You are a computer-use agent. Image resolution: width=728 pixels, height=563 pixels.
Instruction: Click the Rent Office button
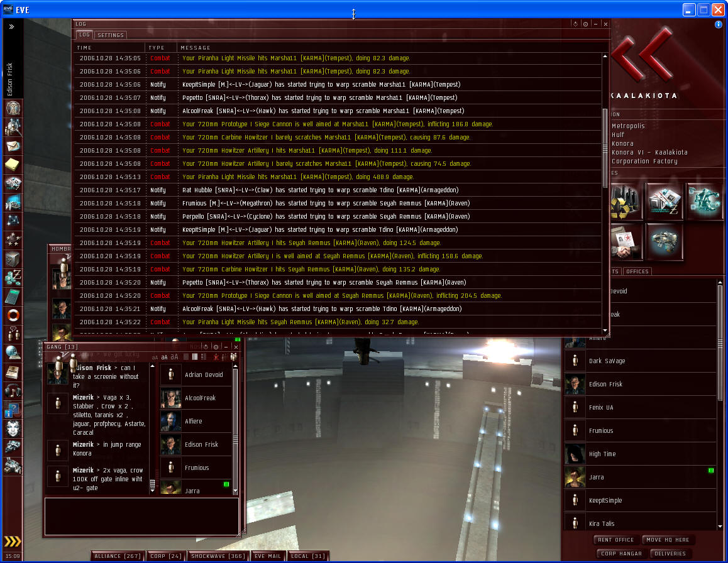point(615,540)
